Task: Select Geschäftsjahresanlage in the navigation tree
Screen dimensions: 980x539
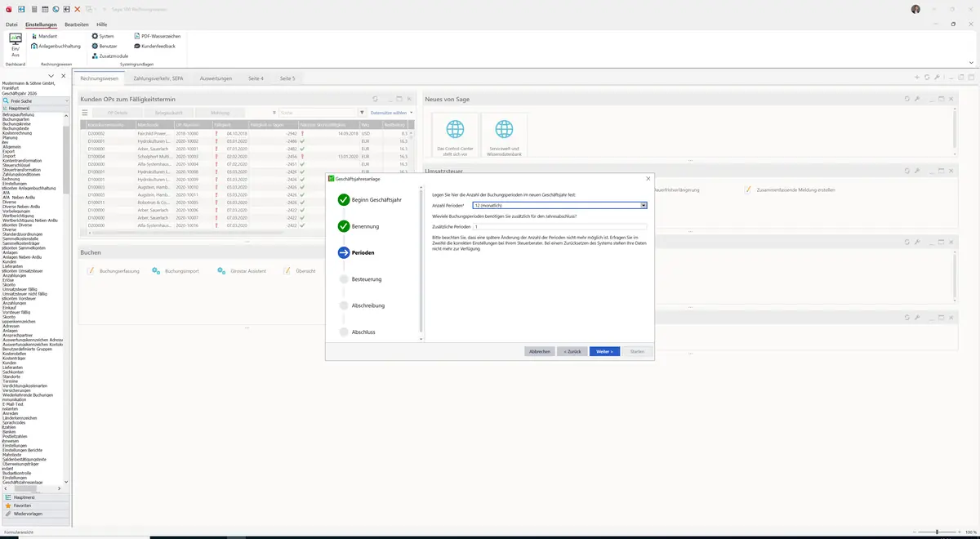Action: (23, 483)
